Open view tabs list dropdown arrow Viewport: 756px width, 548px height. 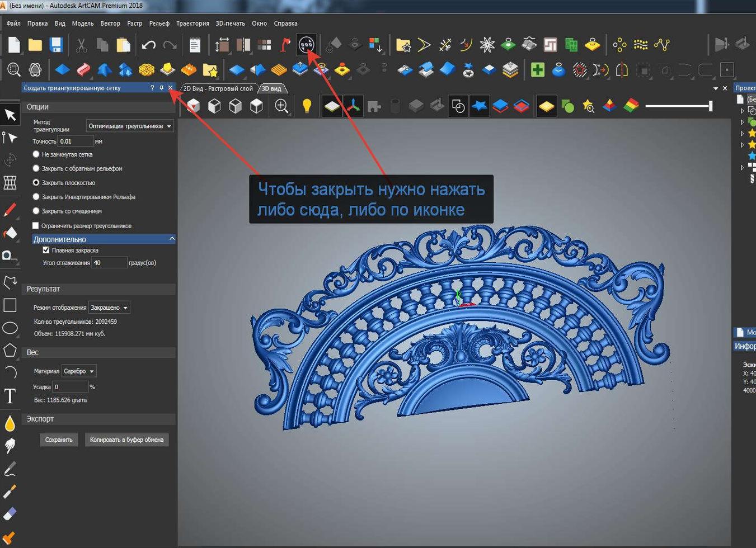(x=716, y=88)
